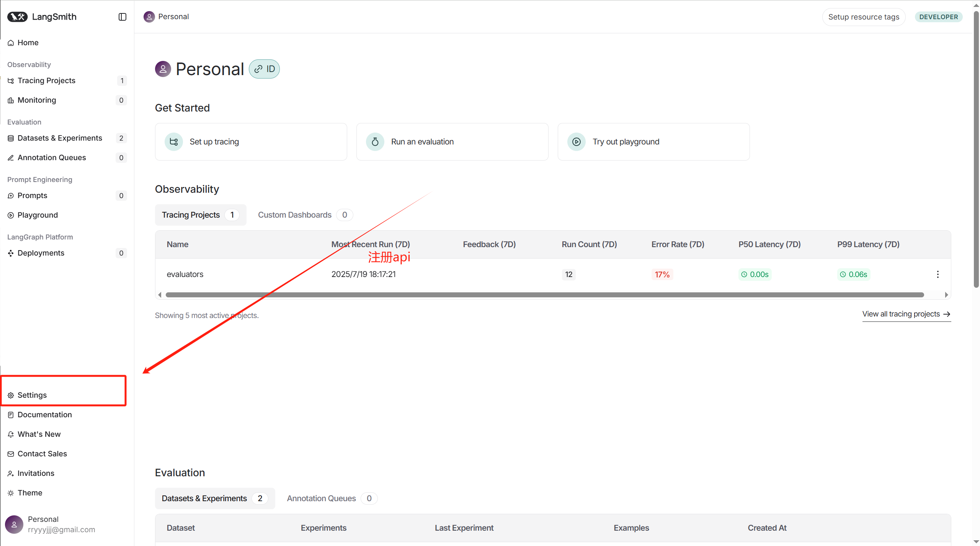Click the P50 Latency (7D) header

point(769,244)
